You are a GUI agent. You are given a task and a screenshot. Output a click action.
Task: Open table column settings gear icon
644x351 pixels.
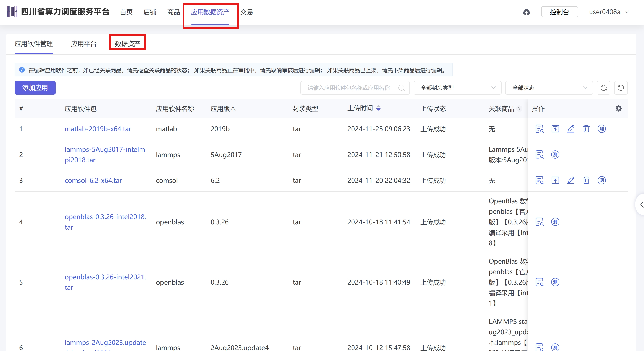(x=618, y=108)
